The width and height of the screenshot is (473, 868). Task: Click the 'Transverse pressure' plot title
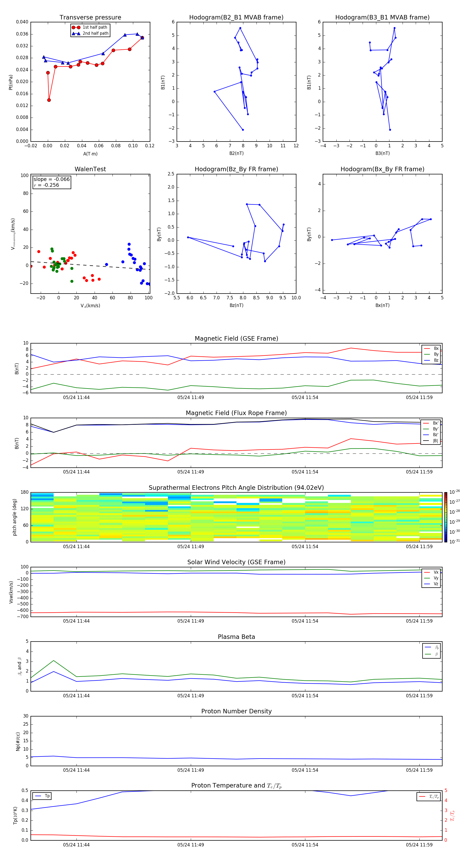point(90,18)
